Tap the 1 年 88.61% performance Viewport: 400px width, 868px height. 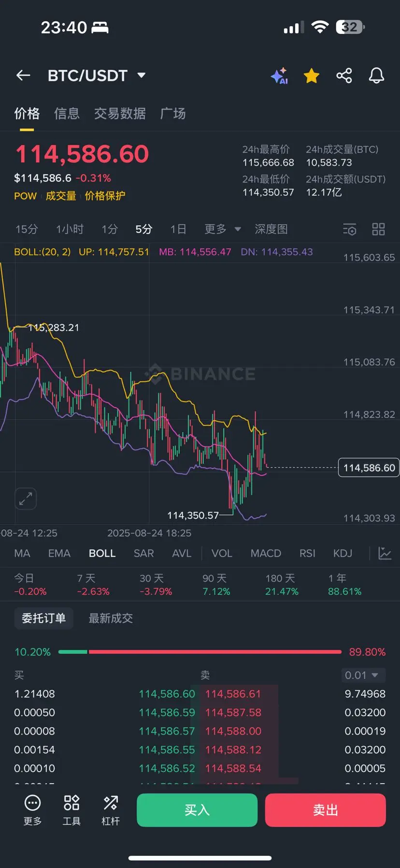click(344, 585)
